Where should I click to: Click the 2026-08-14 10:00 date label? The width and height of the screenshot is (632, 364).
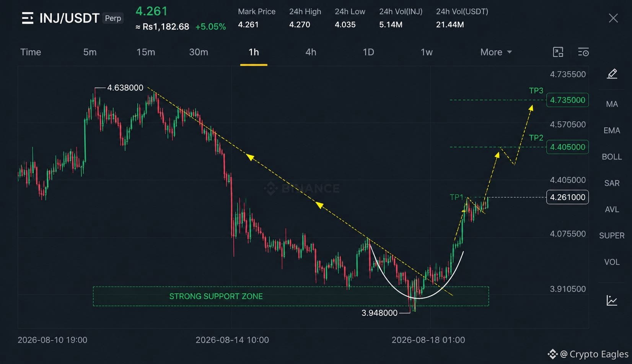point(232,340)
